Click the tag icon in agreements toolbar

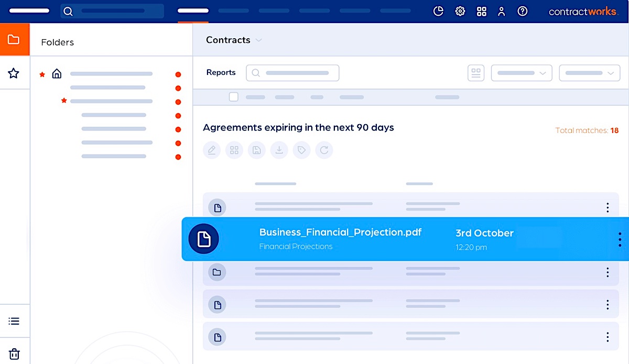click(x=302, y=150)
